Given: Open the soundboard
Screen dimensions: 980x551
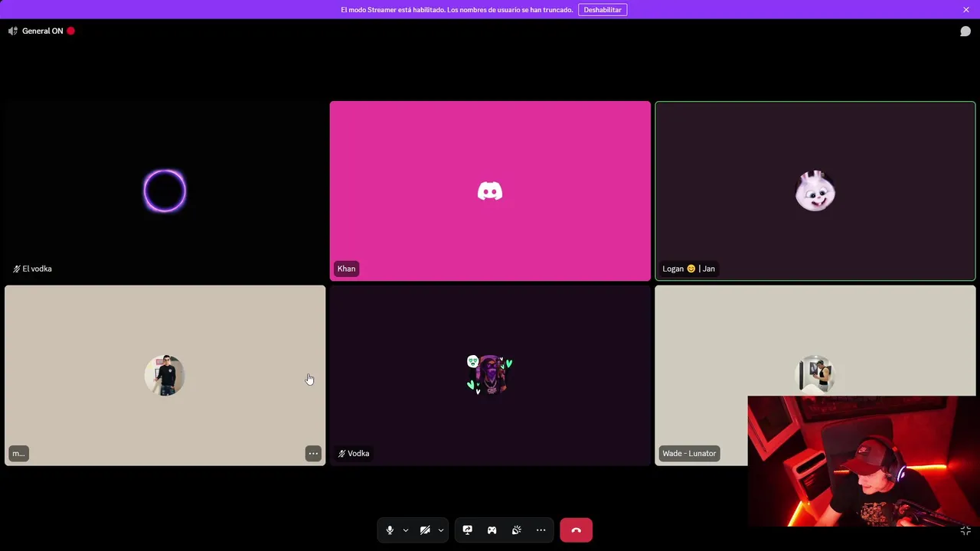Looking at the screenshot, I should pos(517,530).
